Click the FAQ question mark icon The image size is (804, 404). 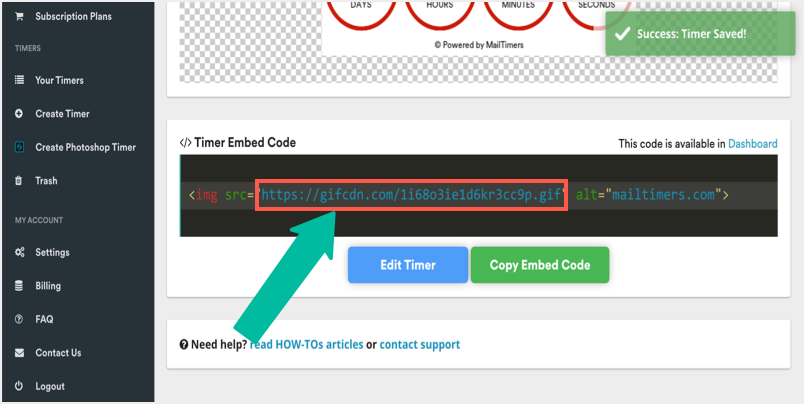point(19,319)
